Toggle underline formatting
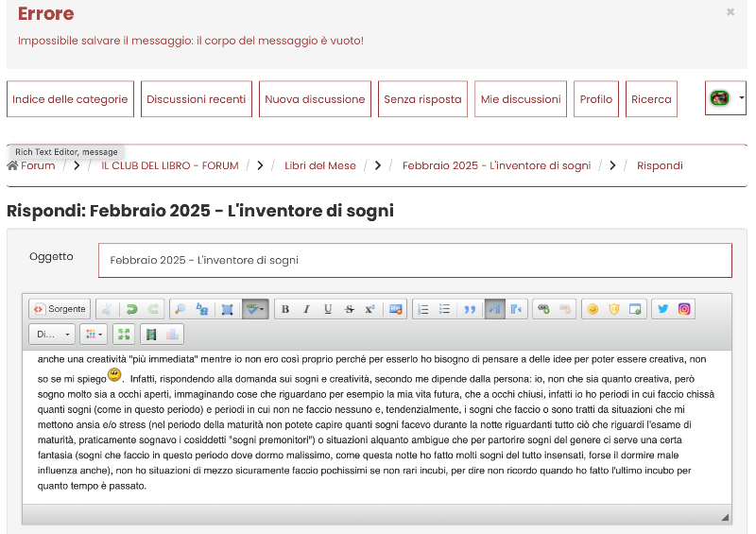756x534 pixels. (x=328, y=309)
